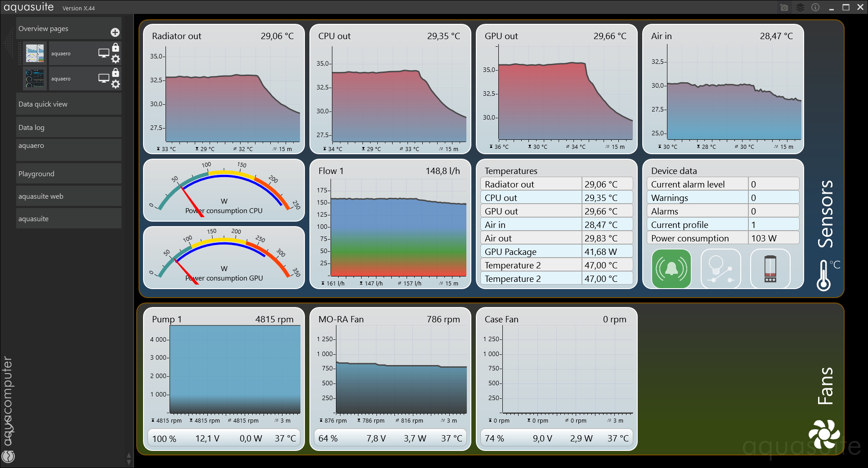Open the Playground section

click(x=68, y=174)
